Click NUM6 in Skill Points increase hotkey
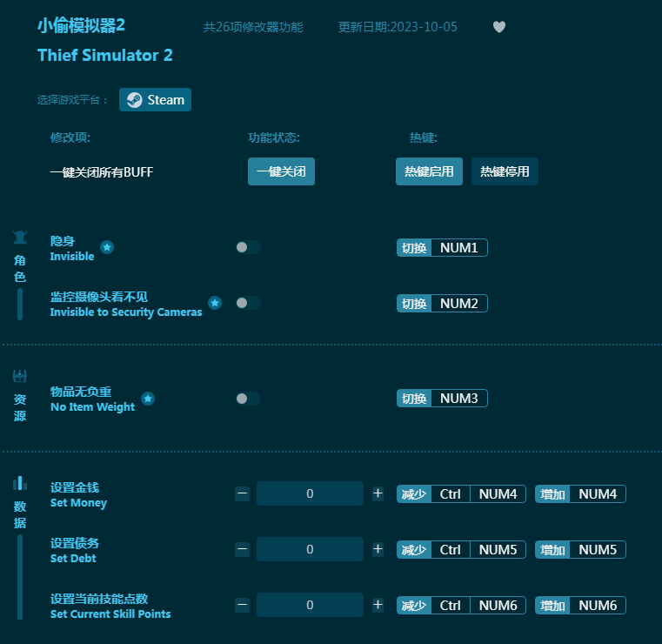 [598, 606]
